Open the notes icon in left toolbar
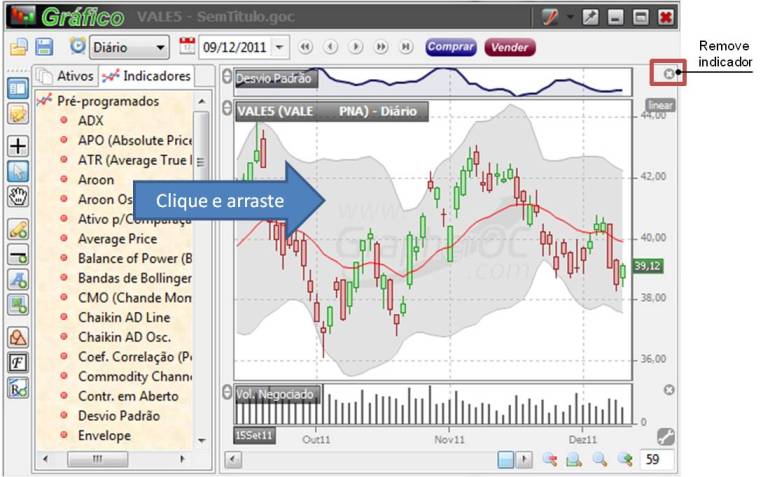The height and width of the screenshot is (477, 763). click(x=18, y=114)
